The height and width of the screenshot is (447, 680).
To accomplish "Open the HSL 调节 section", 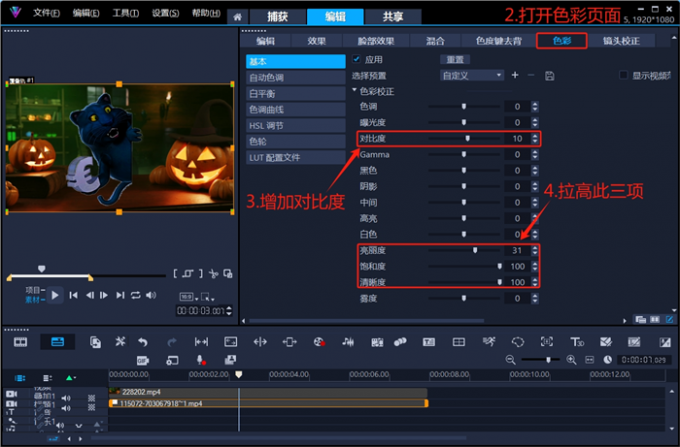I will pos(296,126).
